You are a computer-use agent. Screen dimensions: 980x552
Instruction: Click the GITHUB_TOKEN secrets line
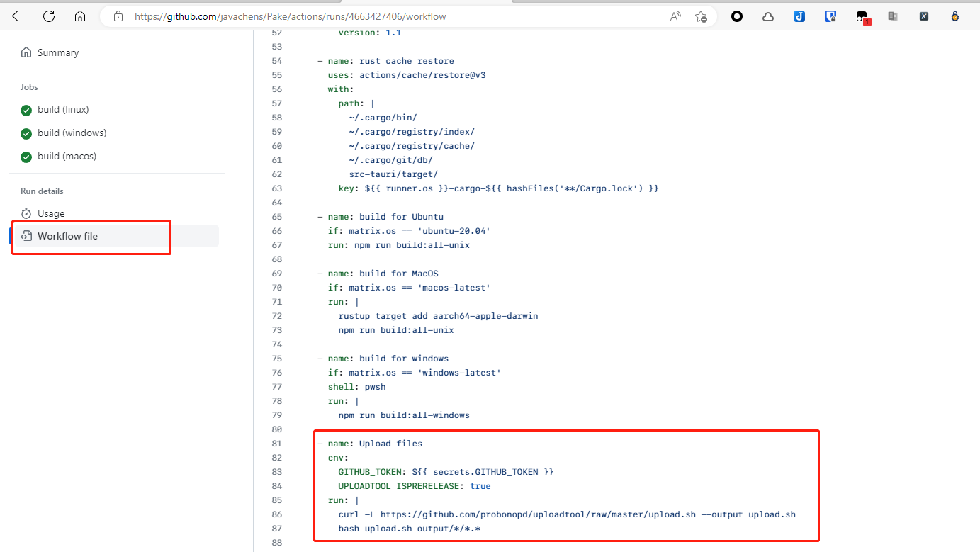(x=446, y=472)
